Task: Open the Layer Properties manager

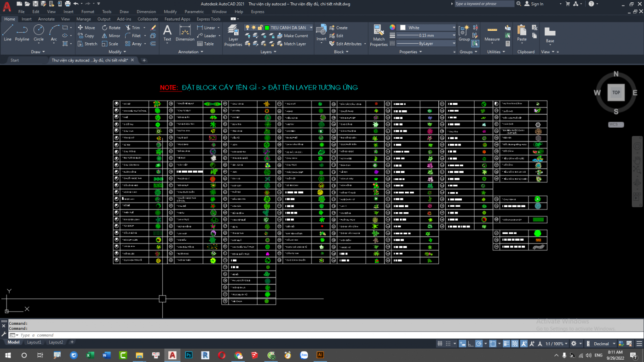Action: pos(233,36)
